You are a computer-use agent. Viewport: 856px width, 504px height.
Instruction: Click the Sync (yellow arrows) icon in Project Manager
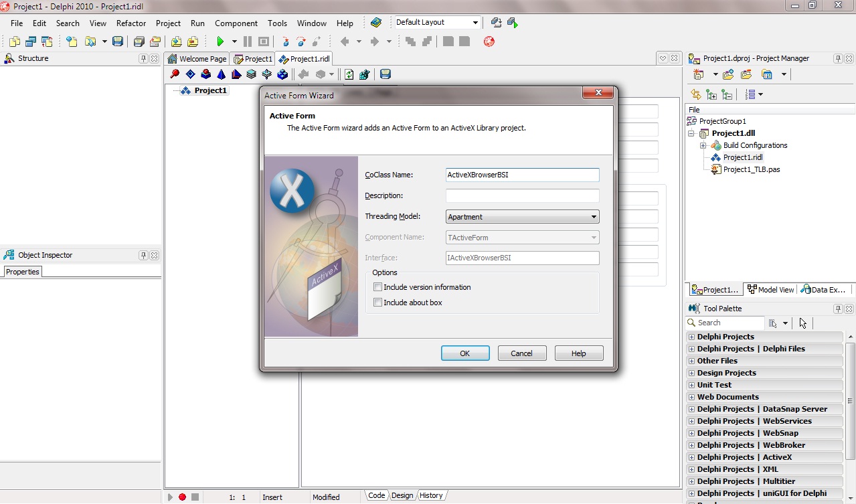coord(696,94)
